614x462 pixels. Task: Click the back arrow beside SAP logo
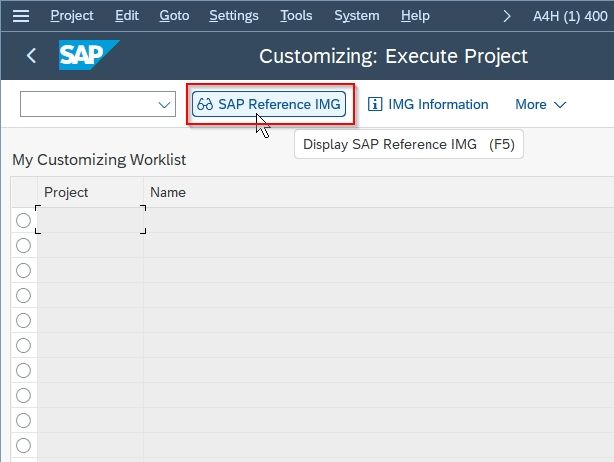[x=31, y=56]
